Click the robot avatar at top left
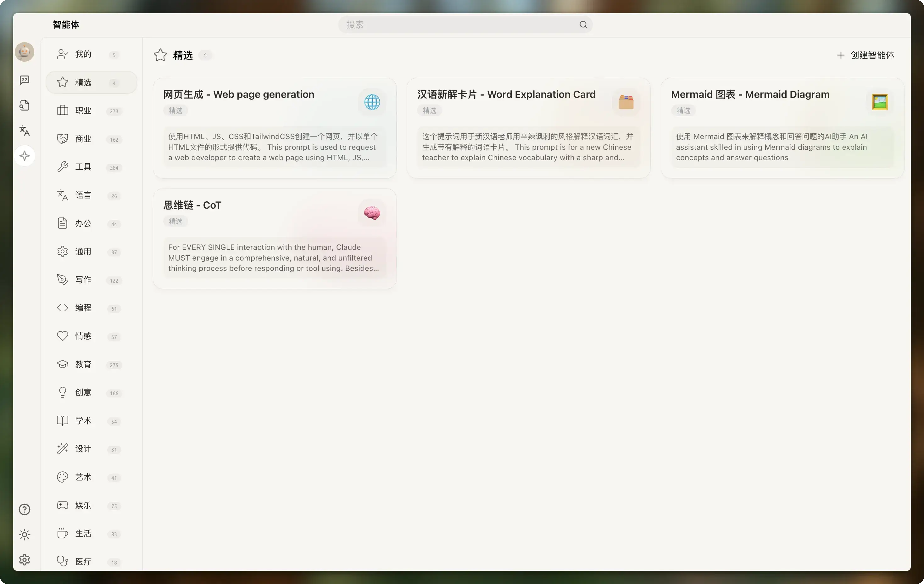The image size is (924, 584). 25,52
